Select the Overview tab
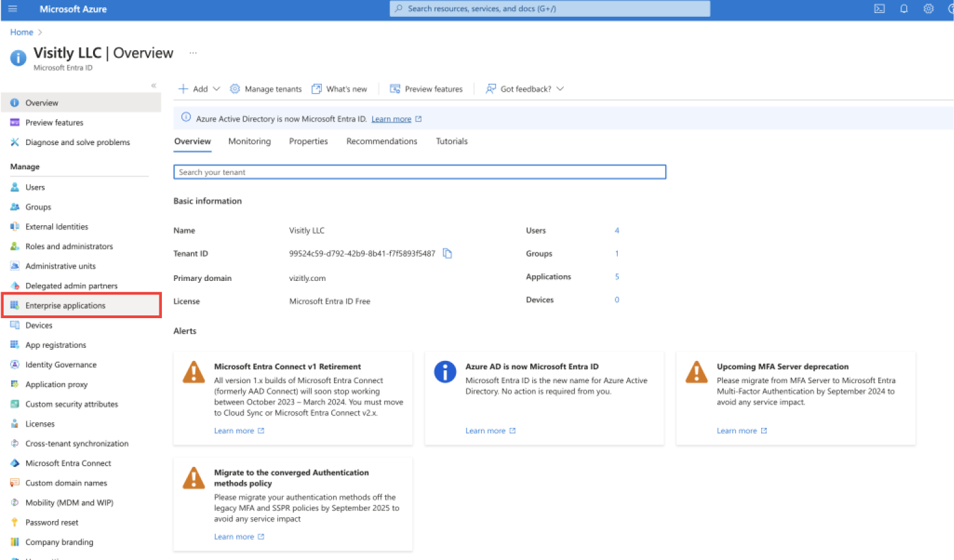Screen dimensions: 954x560 tap(192, 141)
